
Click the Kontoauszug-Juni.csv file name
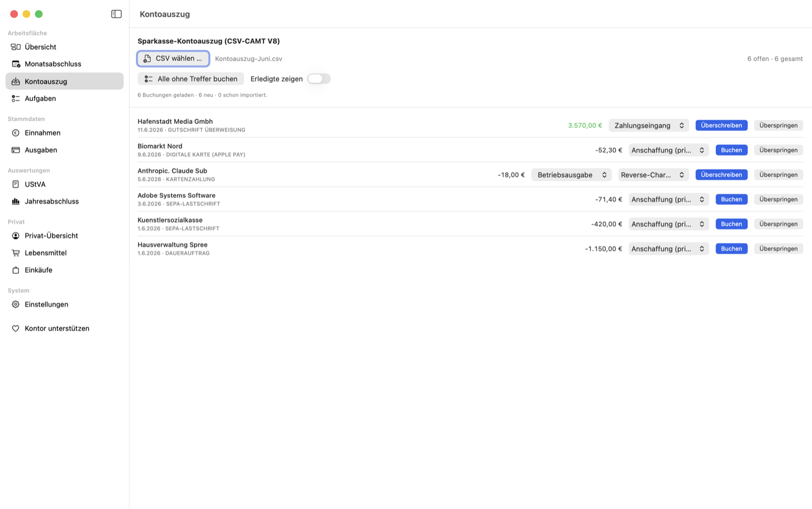pyautogui.click(x=248, y=59)
